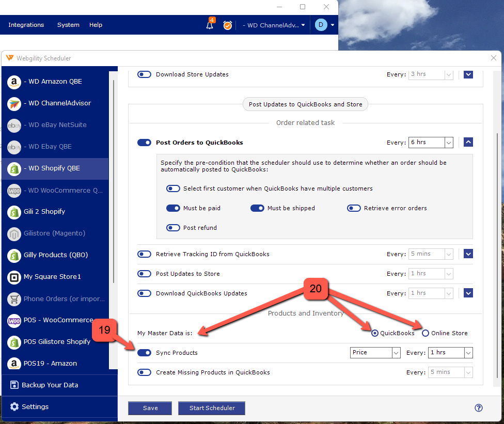Viewport: 504px width, 424px height.
Task: Select WD Shopify QBE store entry
Action: 55,168
